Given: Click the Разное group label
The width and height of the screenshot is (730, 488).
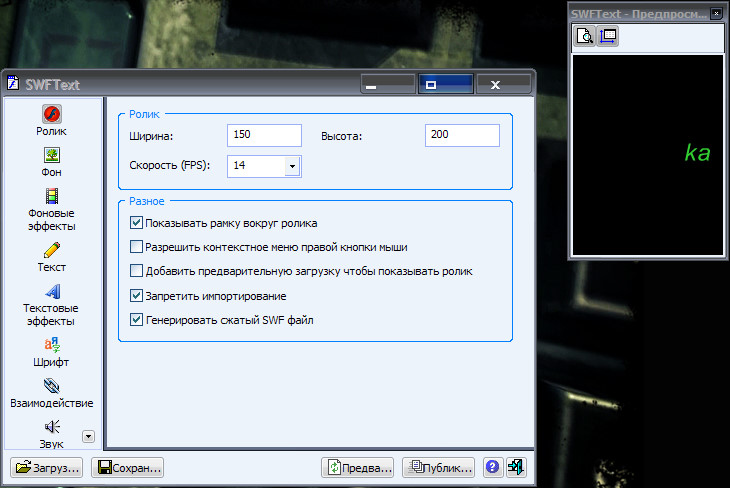Looking at the screenshot, I should click(147, 201).
